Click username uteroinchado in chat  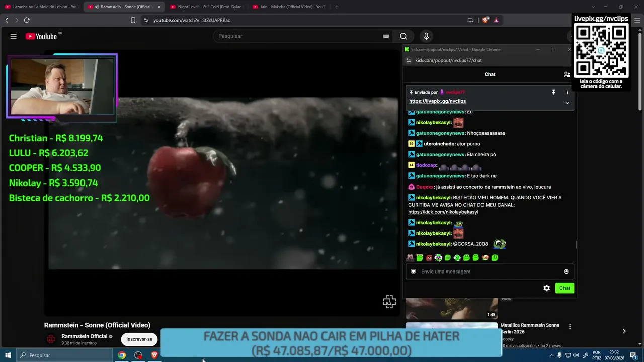coord(439,144)
